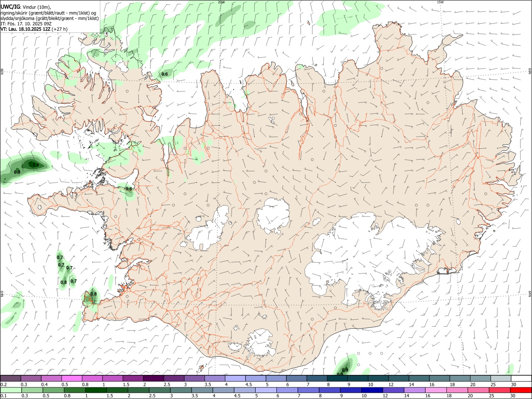532x399 pixels.
Task: Pick the white 30 swatch in snow legend
Action: [521, 378]
